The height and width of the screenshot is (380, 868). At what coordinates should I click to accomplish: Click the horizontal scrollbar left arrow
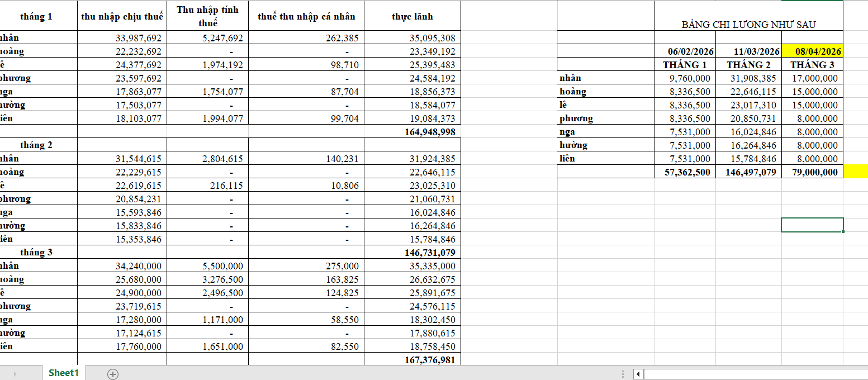[x=639, y=374]
